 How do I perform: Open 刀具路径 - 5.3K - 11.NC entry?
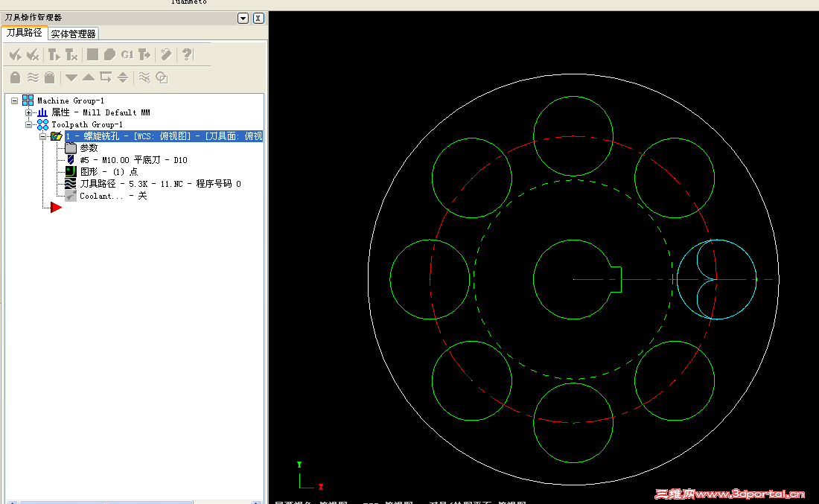(x=160, y=184)
